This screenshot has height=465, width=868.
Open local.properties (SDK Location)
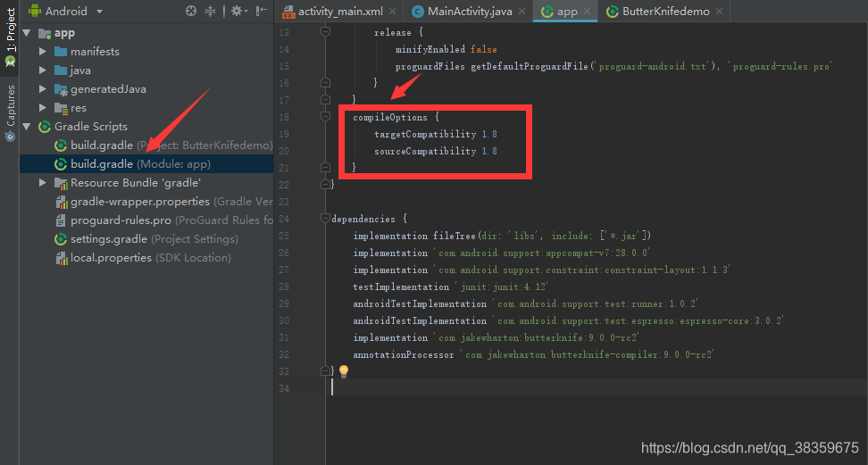click(x=146, y=258)
